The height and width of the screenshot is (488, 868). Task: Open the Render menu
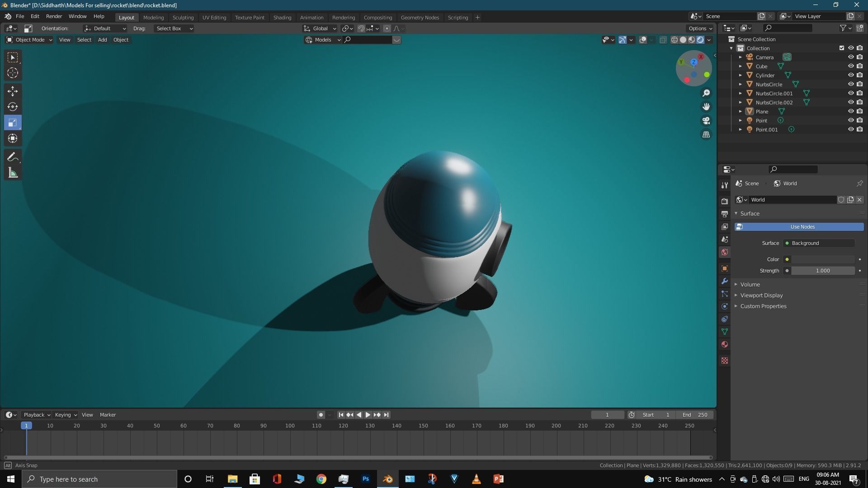coord(54,16)
